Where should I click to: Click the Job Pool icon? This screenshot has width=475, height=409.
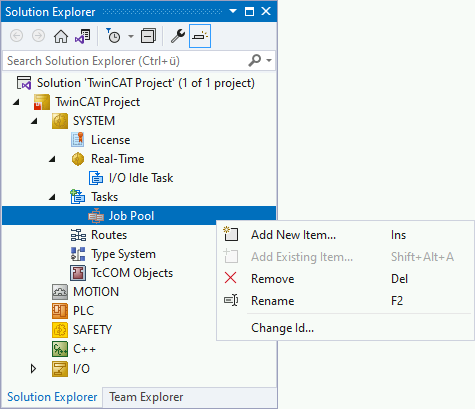coord(96,216)
